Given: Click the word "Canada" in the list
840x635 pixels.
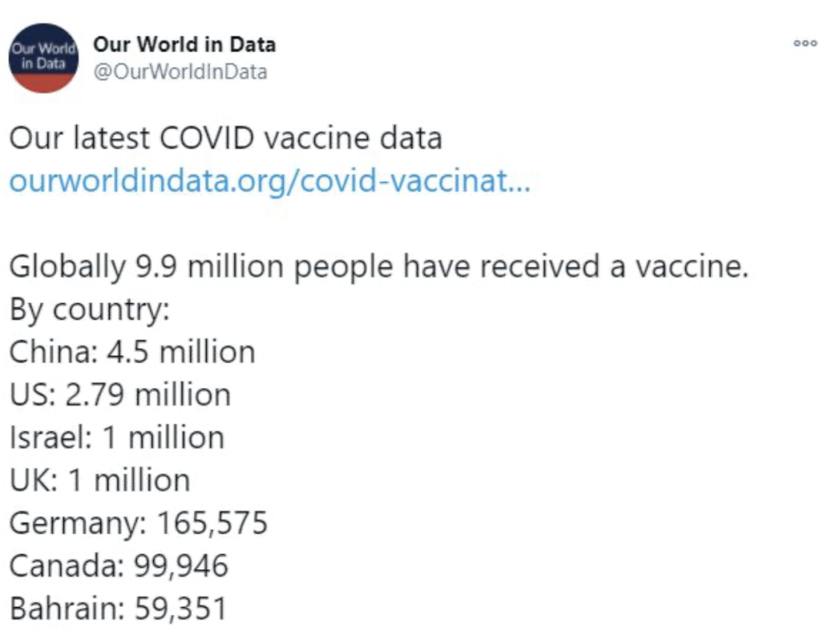Looking at the screenshot, I should [64, 566].
